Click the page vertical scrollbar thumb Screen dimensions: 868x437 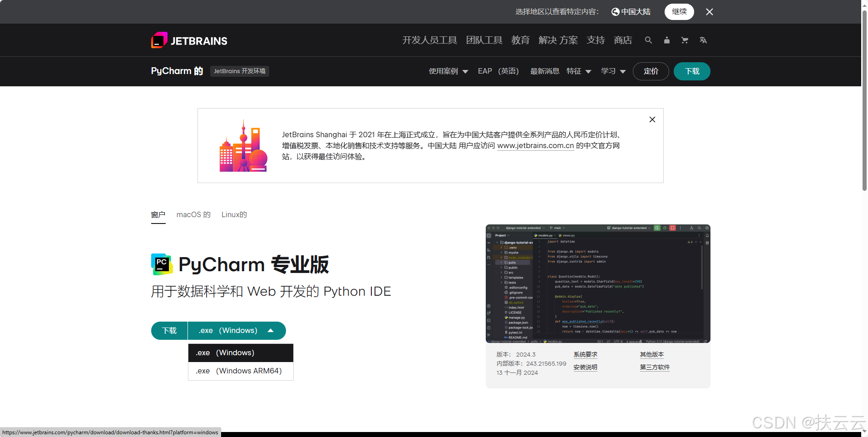click(x=864, y=100)
